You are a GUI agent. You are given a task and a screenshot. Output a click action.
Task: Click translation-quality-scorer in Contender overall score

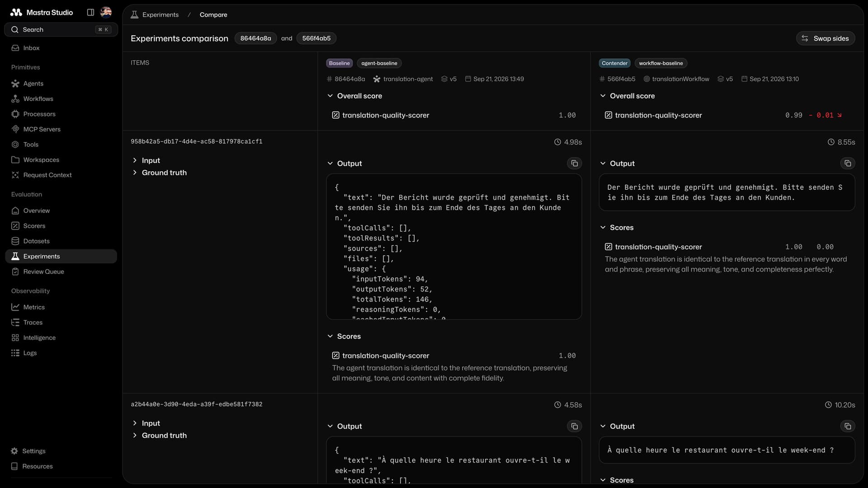pyautogui.click(x=653, y=115)
